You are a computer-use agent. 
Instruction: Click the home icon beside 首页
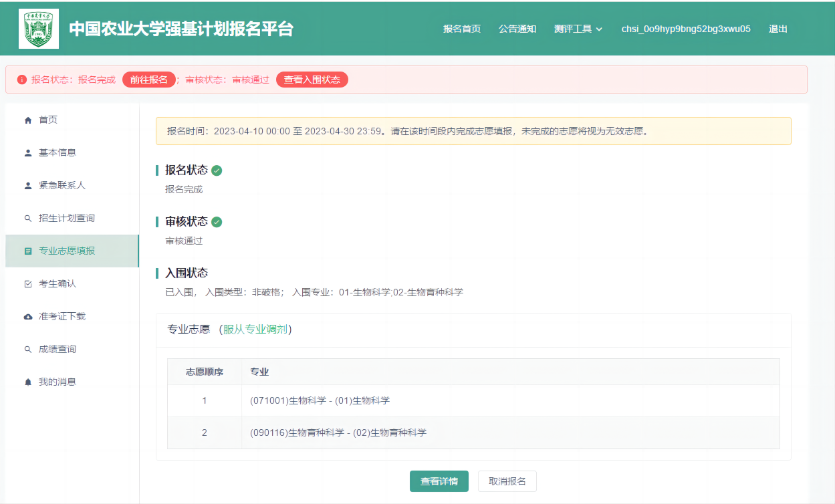pyautogui.click(x=28, y=120)
